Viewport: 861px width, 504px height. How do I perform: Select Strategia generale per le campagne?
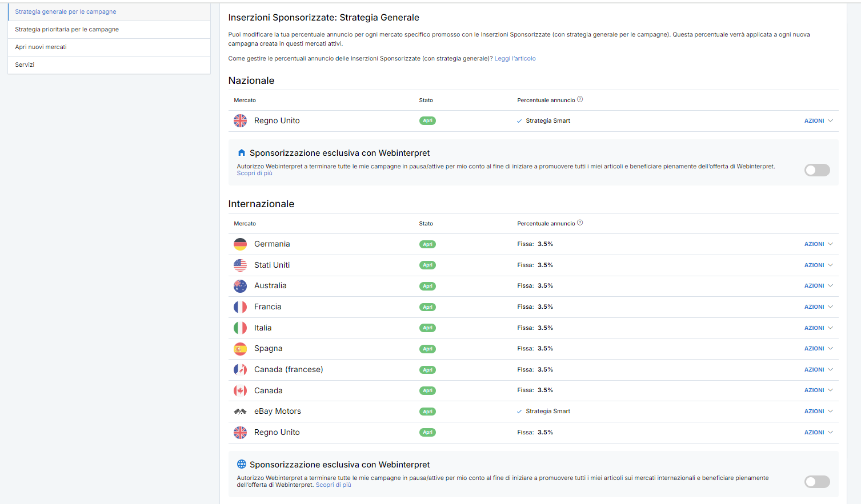click(109, 12)
